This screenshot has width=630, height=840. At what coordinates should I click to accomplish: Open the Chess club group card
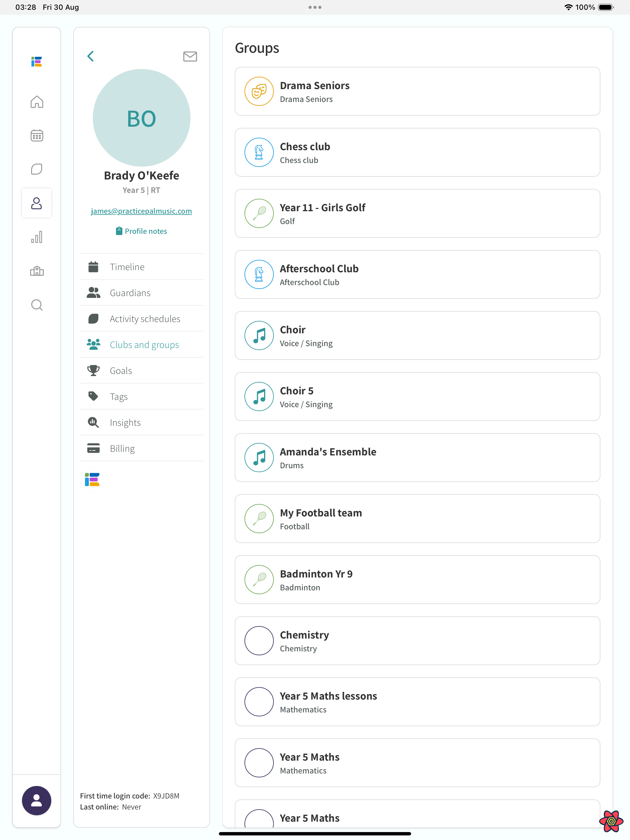[x=417, y=152]
